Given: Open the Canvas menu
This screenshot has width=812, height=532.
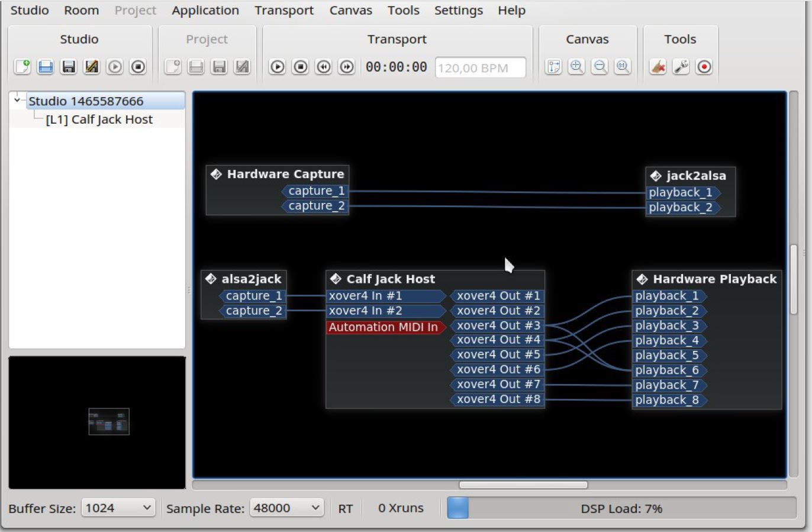Looking at the screenshot, I should (x=351, y=10).
